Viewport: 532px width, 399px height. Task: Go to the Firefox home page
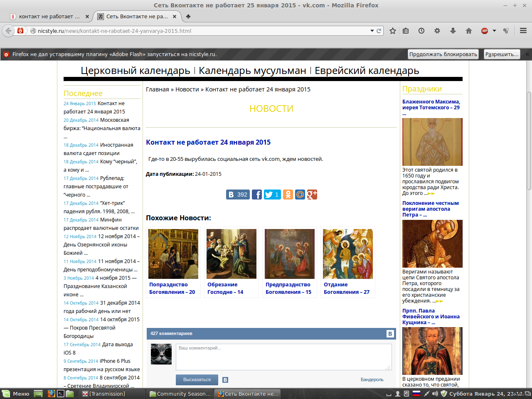tap(469, 31)
